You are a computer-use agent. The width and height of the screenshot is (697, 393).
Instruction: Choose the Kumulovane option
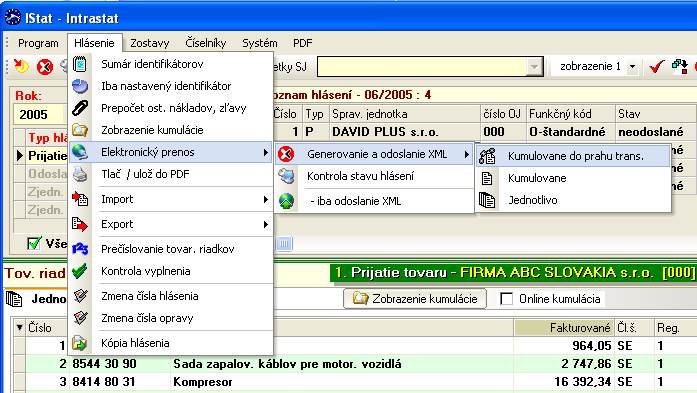click(573, 178)
